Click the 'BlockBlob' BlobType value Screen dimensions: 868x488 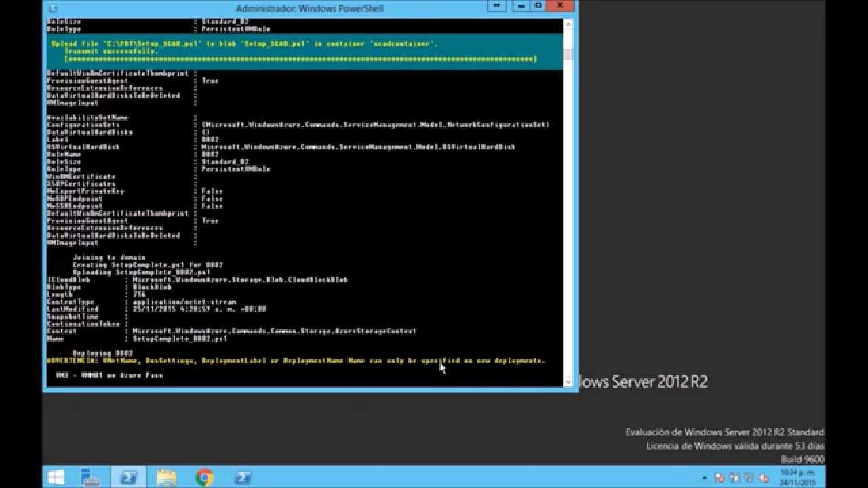pyautogui.click(x=153, y=287)
